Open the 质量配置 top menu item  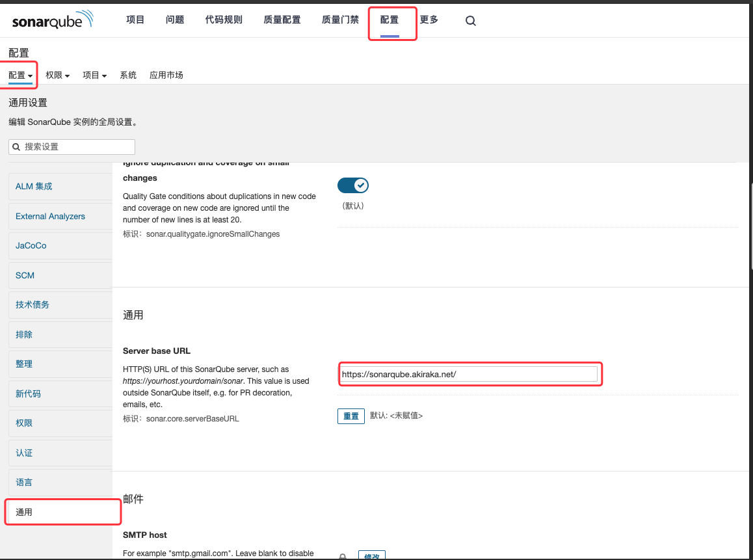coord(282,20)
